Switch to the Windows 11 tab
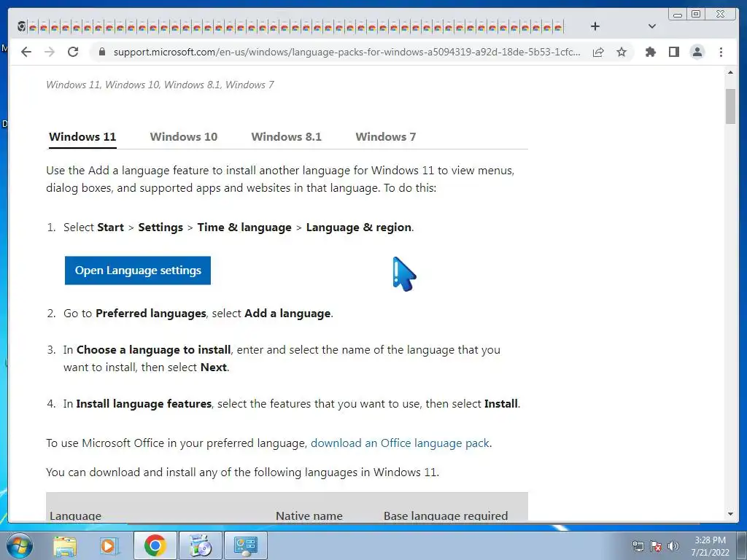The image size is (747, 560). pyautogui.click(x=82, y=136)
